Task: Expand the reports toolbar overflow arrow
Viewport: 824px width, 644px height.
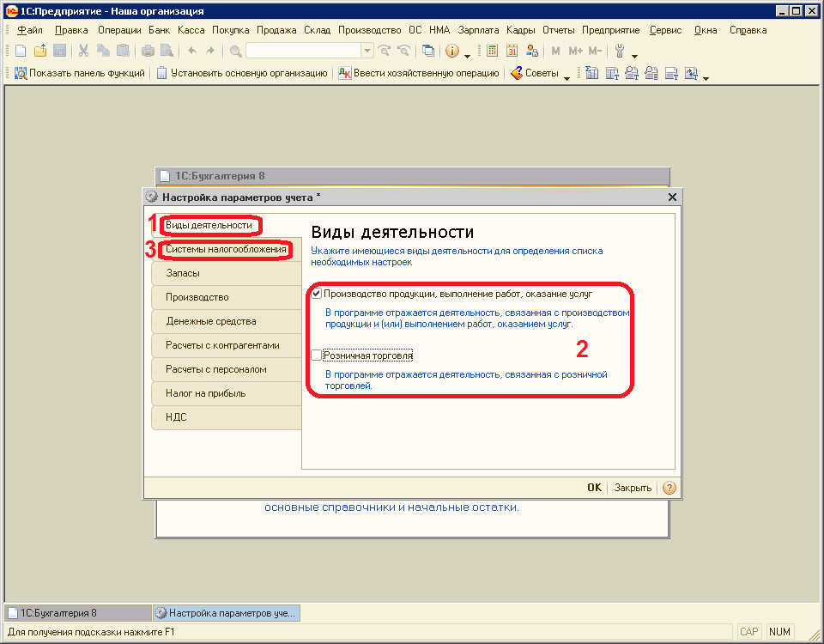Action: [706, 78]
